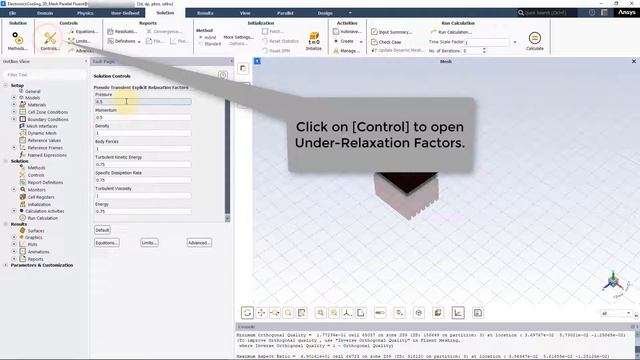Select the Hybrid initialization method radio button
The image size is (640, 360).
click(201, 37)
